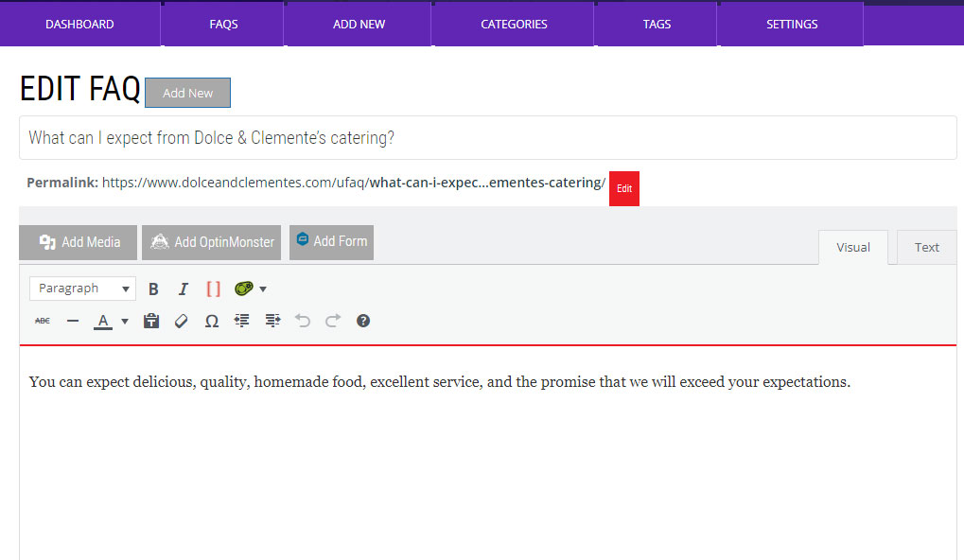Decrease the paragraph indent
This screenshot has width=964, height=560.
click(241, 321)
